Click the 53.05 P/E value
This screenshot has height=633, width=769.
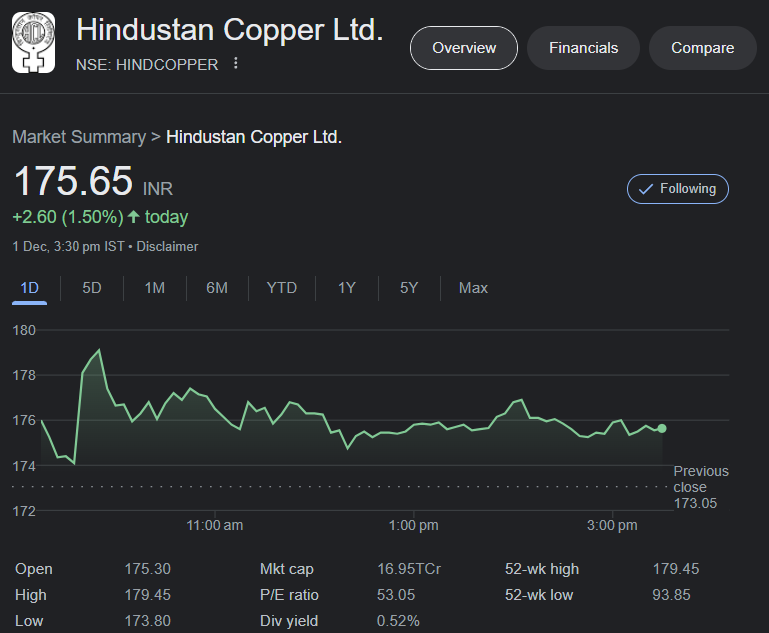[x=396, y=595]
